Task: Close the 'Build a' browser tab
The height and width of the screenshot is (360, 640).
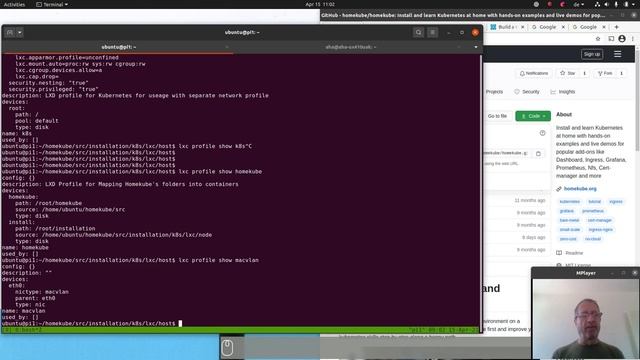Action: (x=523, y=27)
